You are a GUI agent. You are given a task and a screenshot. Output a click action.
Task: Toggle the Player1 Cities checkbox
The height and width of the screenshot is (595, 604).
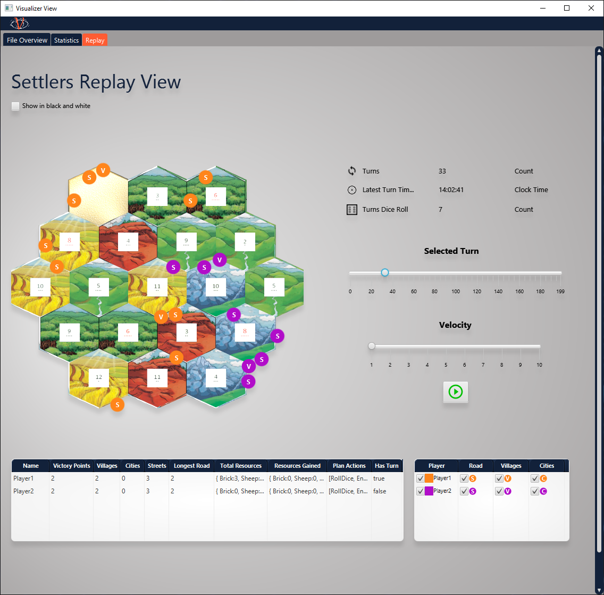(x=535, y=479)
